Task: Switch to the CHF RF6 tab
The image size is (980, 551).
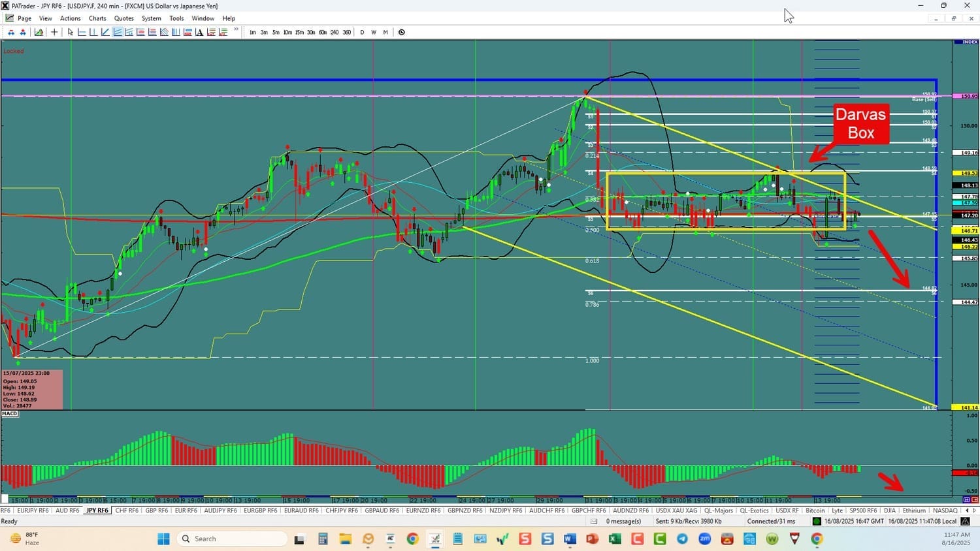Action: tap(127, 511)
